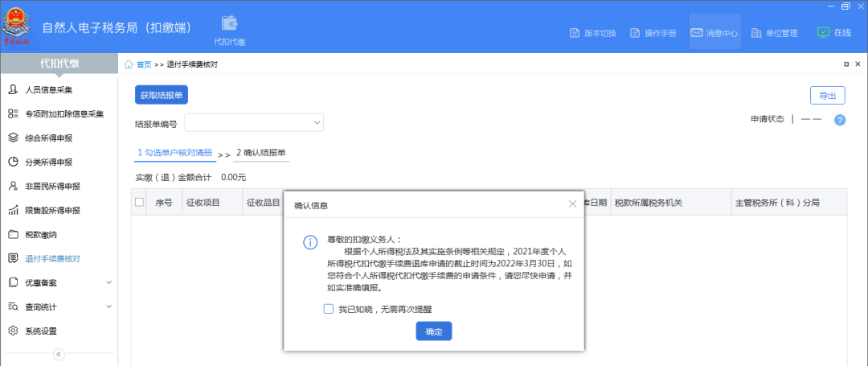Click the 在线 online status indicator
The width and height of the screenshot is (868, 366).
833,33
